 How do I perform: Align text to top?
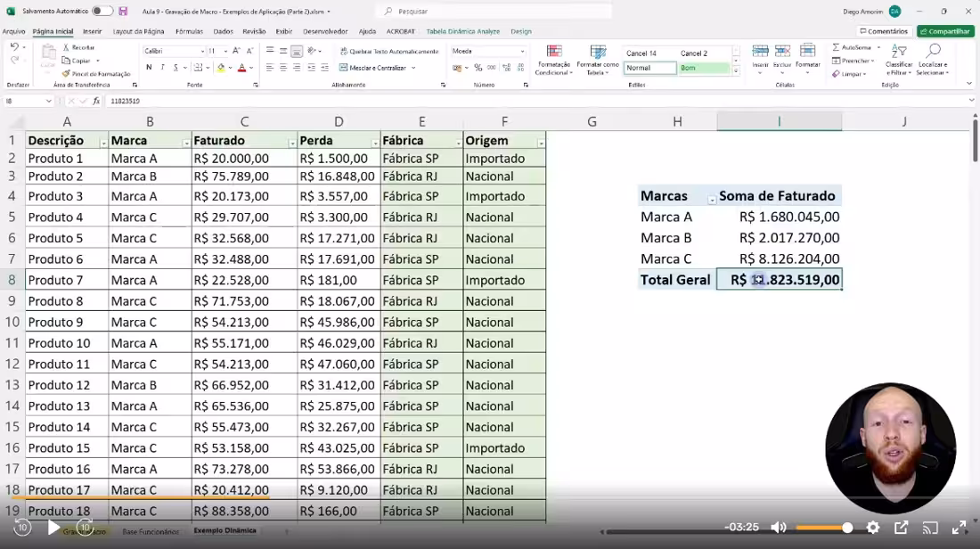(x=270, y=51)
